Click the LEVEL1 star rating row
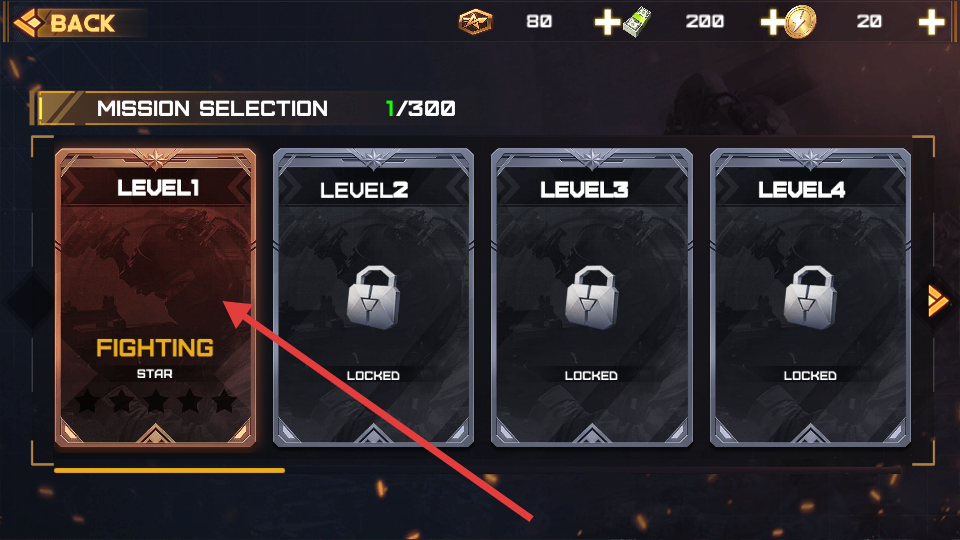The height and width of the screenshot is (540, 960). click(x=156, y=401)
